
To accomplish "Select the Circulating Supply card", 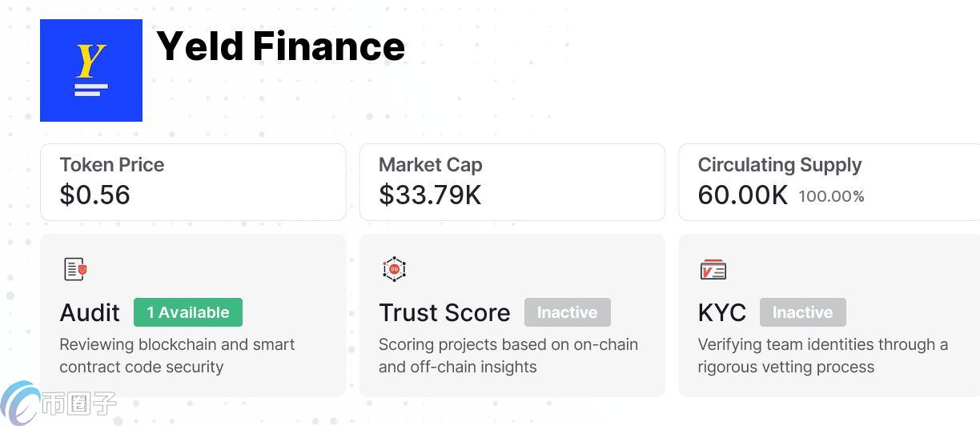I will tap(829, 182).
